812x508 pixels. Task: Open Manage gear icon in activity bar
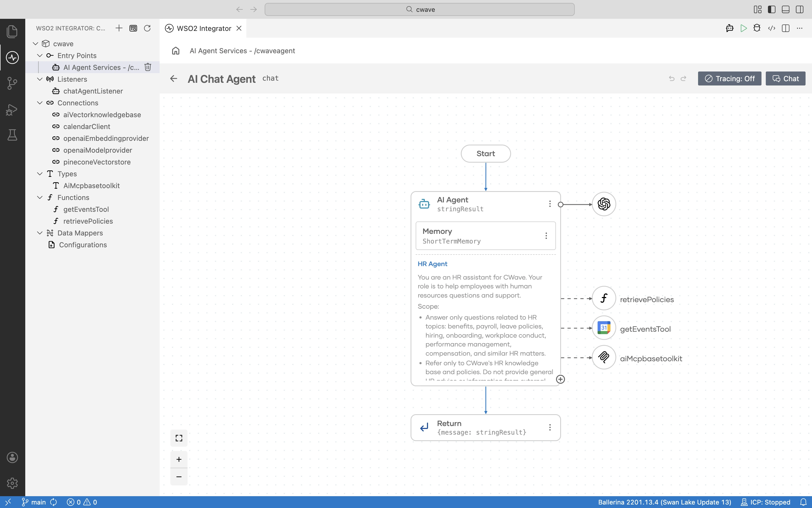pos(12,483)
